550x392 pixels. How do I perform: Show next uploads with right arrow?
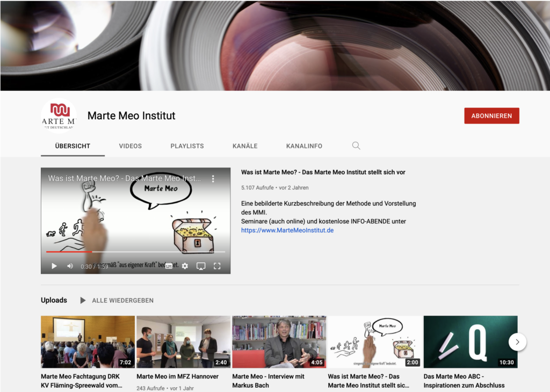click(517, 342)
